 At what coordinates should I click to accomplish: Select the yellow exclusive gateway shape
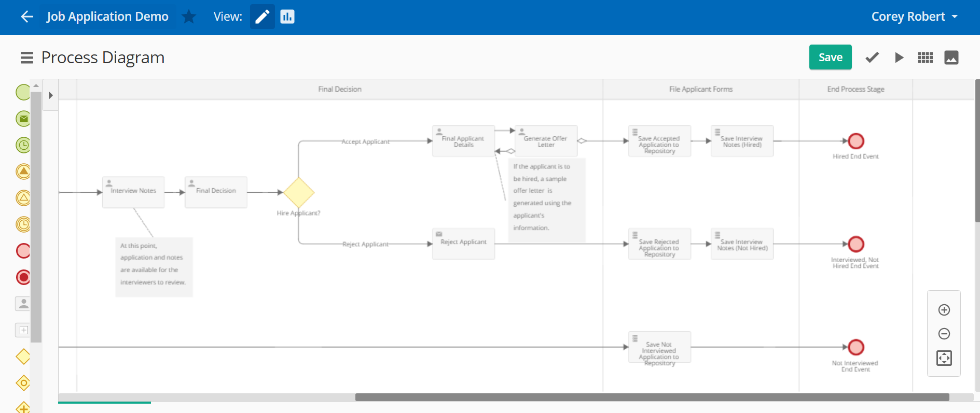pyautogui.click(x=23, y=357)
